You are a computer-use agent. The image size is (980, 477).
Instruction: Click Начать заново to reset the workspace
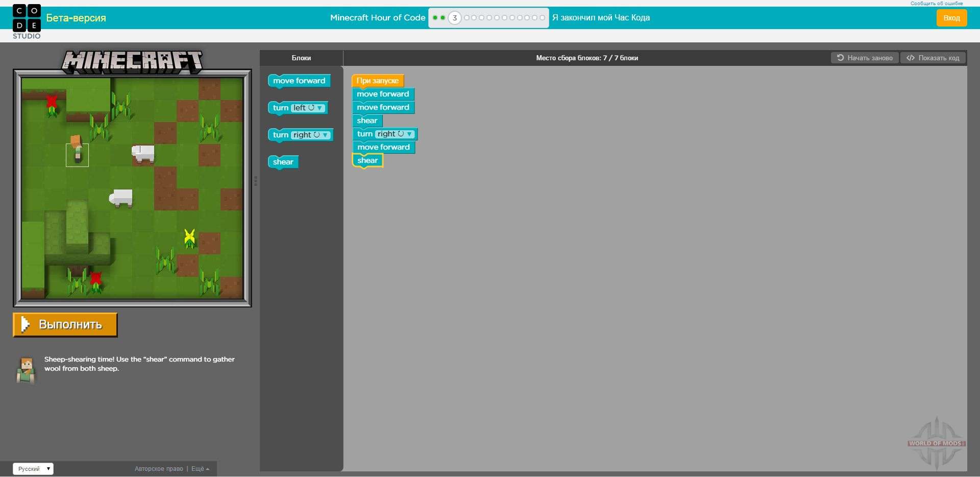coord(865,58)
